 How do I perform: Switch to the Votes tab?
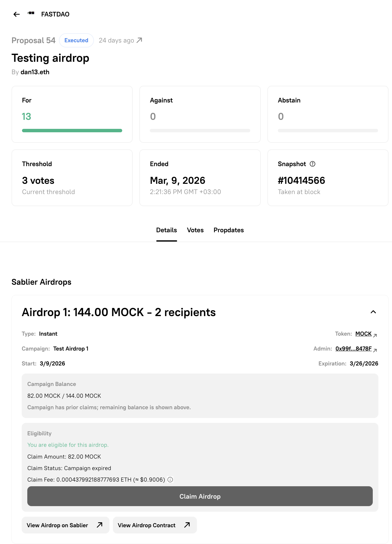pos(195,230)
